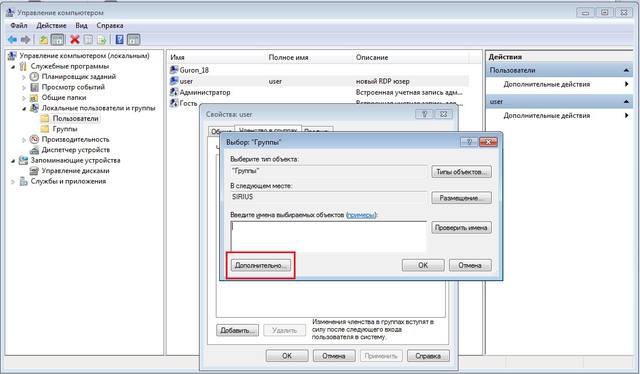Collapse Локальные пользователи и группы node
The height and width of the screenshot is (374, 640).
pos(24,109)
